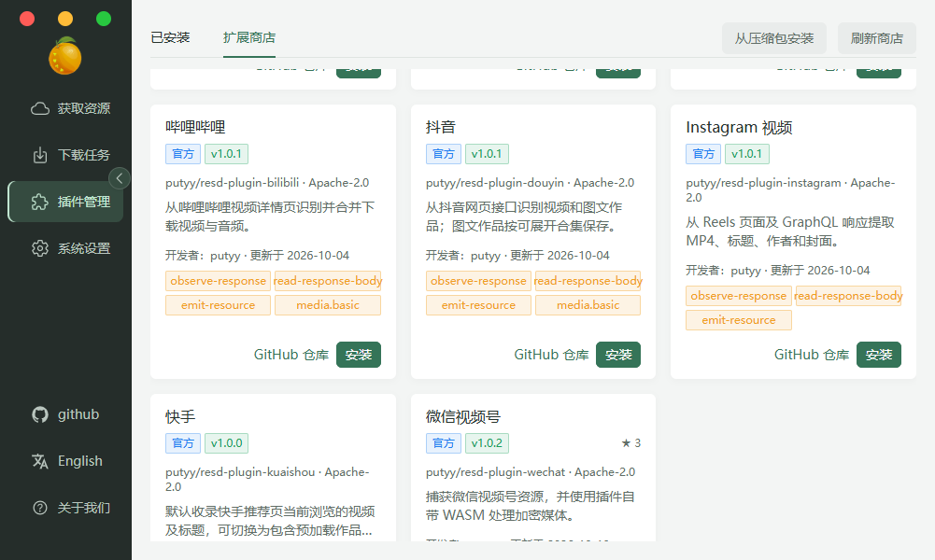
Task: Click media.basic tag on 抖音 card
Action: tap(588, 305)
